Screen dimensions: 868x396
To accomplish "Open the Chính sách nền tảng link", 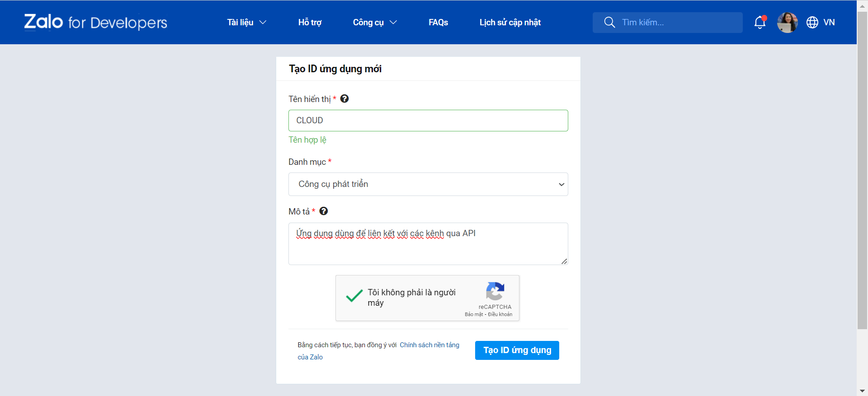I will [x=429, y=345].
